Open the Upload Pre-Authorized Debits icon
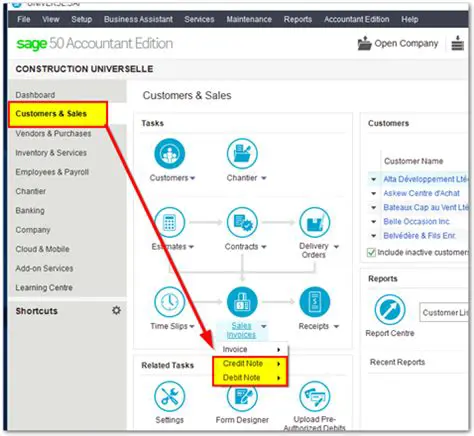 (315, 397)
